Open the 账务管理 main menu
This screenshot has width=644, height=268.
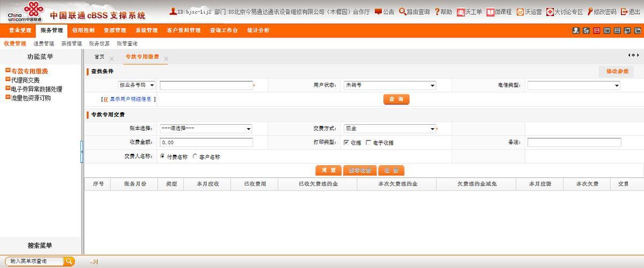pos(51,31)
